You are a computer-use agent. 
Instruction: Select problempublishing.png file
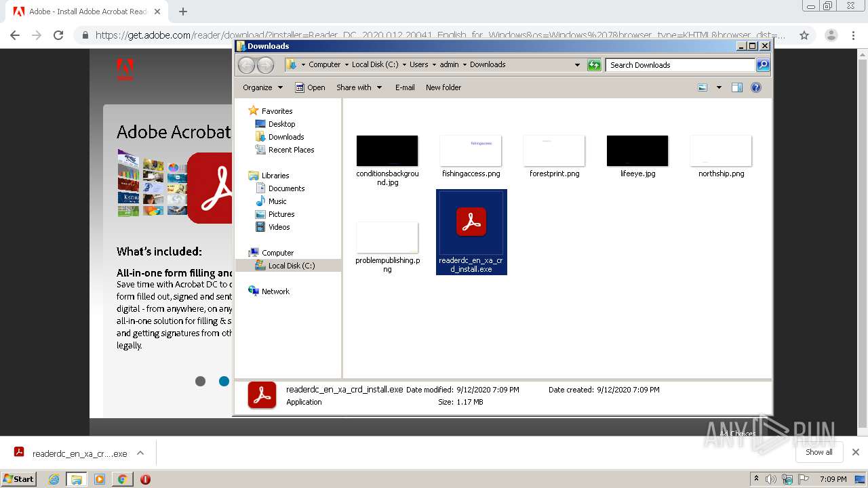coord(387,247)
